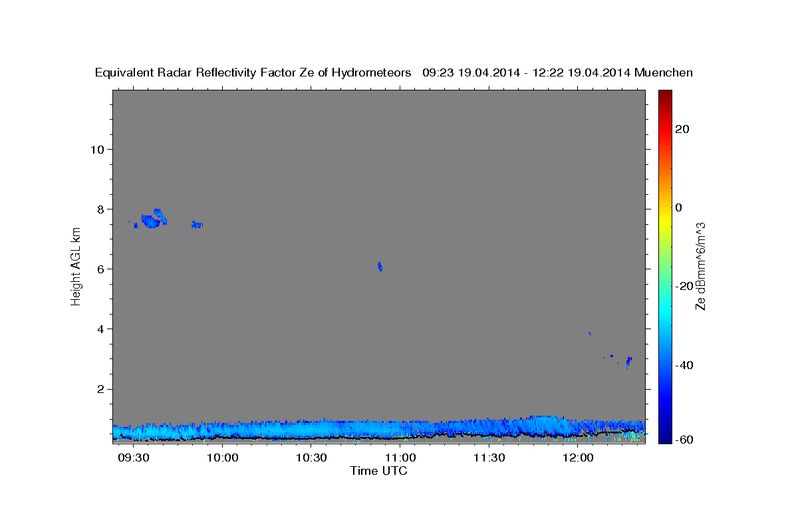The height and width of the screenshot is (532, 798).
Task: Click the 'Time UTC' axis label
Action: [x=378, y=471]
